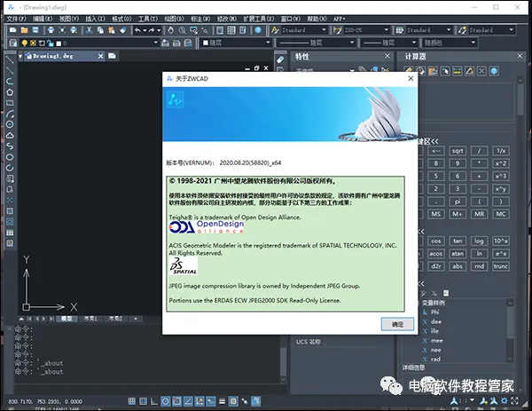Click the calculator History clock icon
The height and width of the screenshot is (411, 532).
pyautogui.click(x=420, y=71)
